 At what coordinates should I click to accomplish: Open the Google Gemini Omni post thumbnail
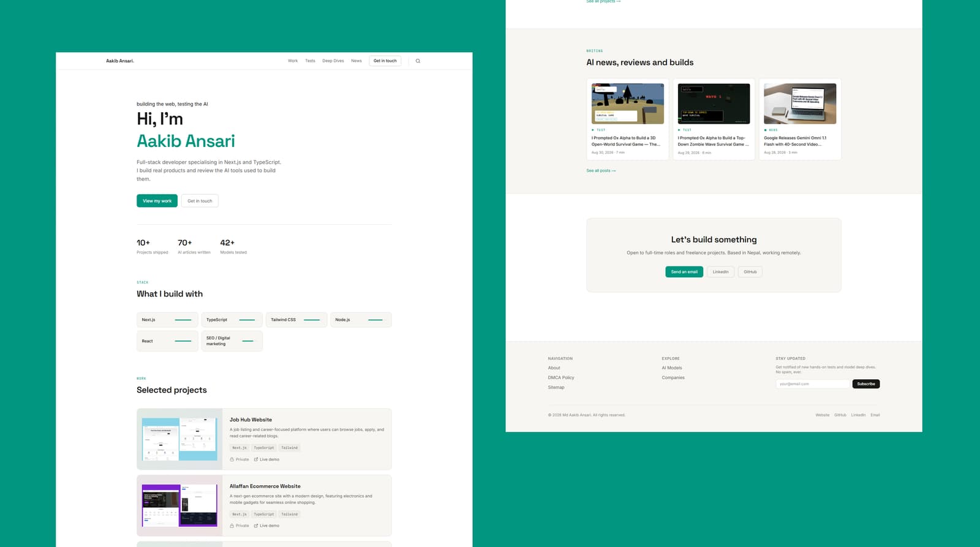[x=800, y=104]
